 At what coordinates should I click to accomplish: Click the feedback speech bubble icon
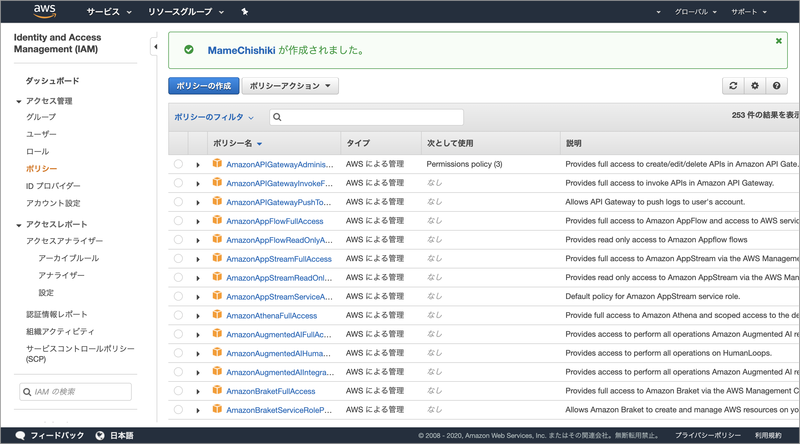(x=20, y=435)
